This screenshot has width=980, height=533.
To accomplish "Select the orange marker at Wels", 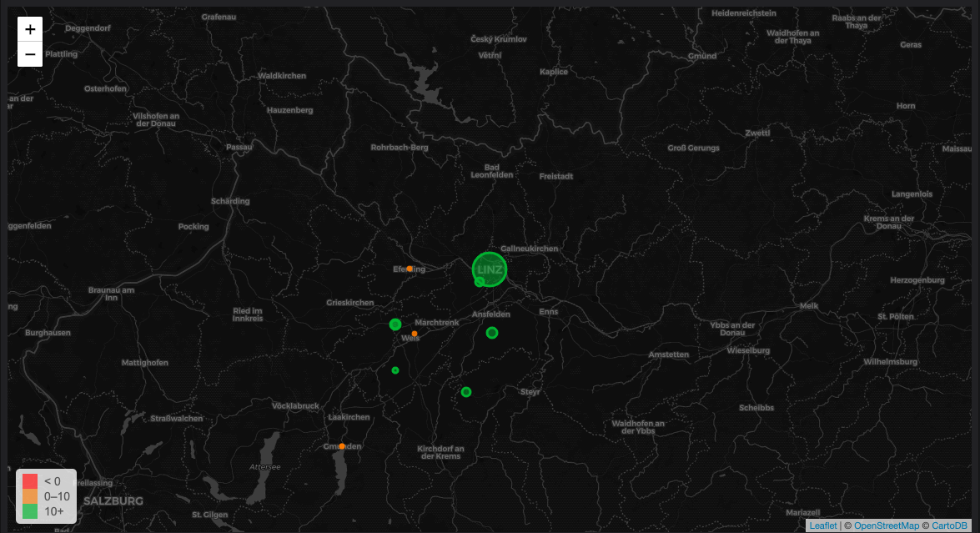I will pos(415,334).
